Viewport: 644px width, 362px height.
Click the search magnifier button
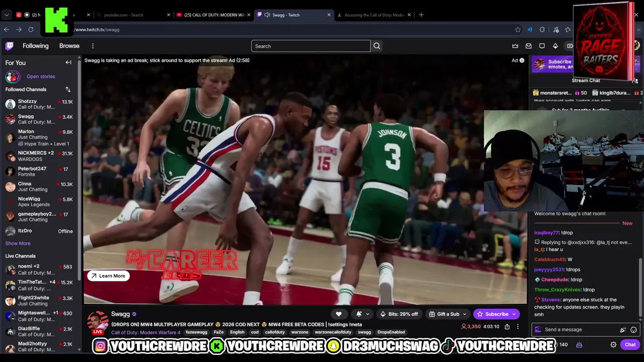(377, 46)
